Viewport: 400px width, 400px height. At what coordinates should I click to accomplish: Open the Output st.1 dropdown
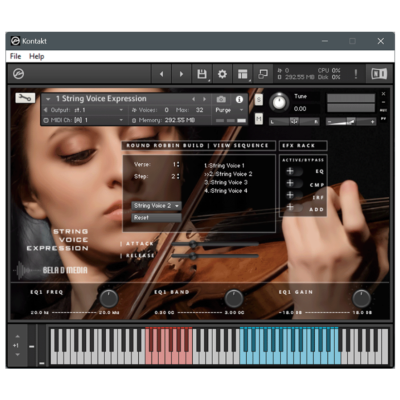(x=84, y=110)
